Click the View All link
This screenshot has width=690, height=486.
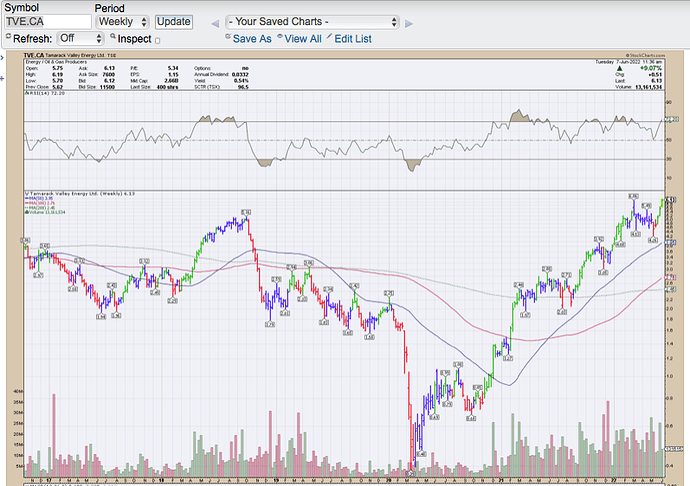tap(303, 39)
